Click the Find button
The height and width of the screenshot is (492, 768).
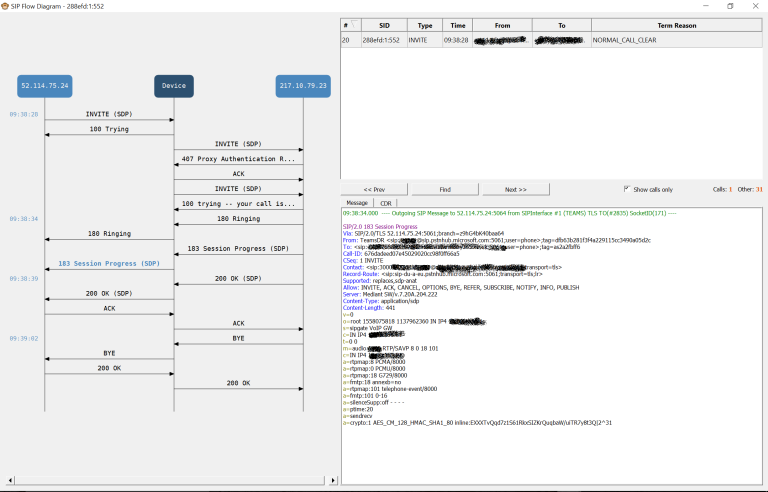pos(444,189)
